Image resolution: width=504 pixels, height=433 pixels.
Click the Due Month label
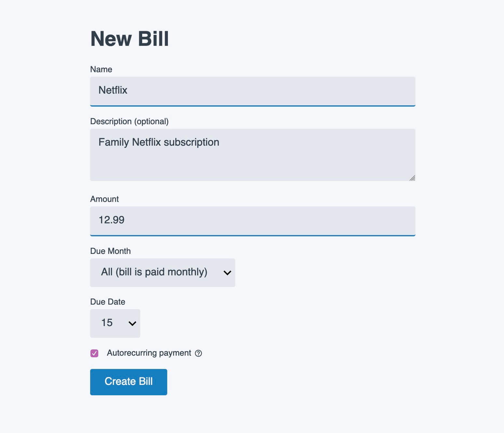pos(110,251)
